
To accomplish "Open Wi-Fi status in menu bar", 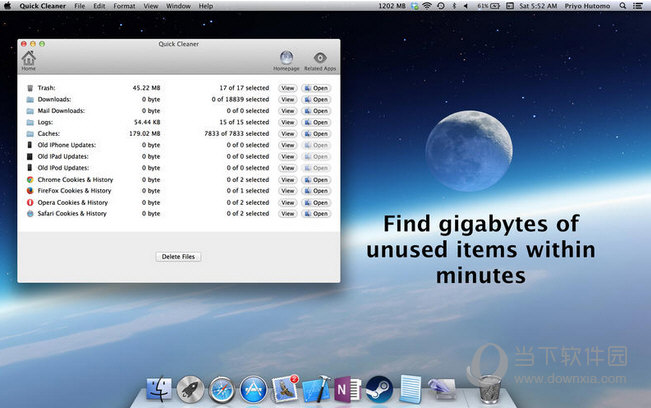I will [x=427, y=6].
